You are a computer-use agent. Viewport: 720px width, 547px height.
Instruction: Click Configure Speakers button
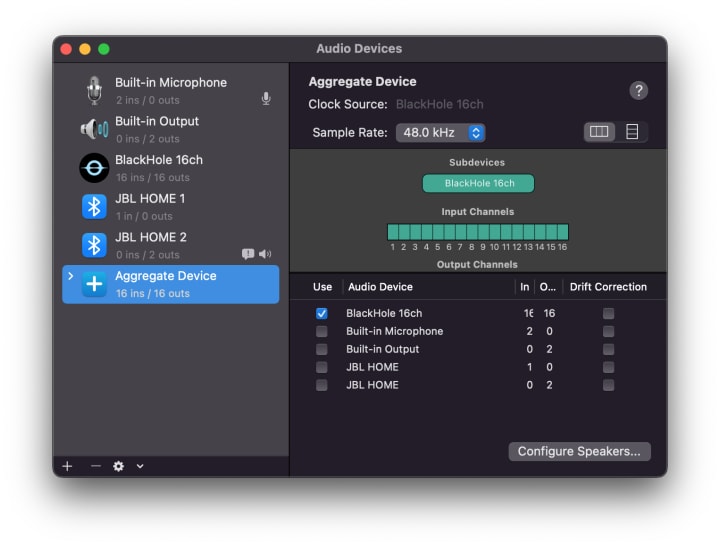[x=579, y=451]
